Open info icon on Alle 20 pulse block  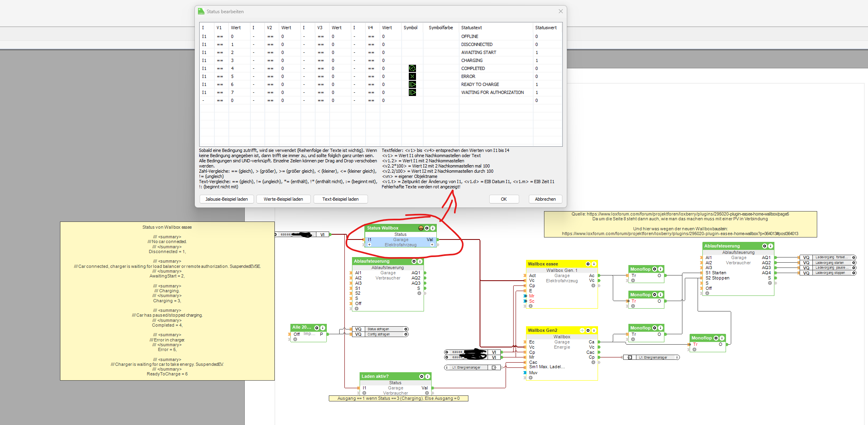pyautogui.click(x=323, y=328)
